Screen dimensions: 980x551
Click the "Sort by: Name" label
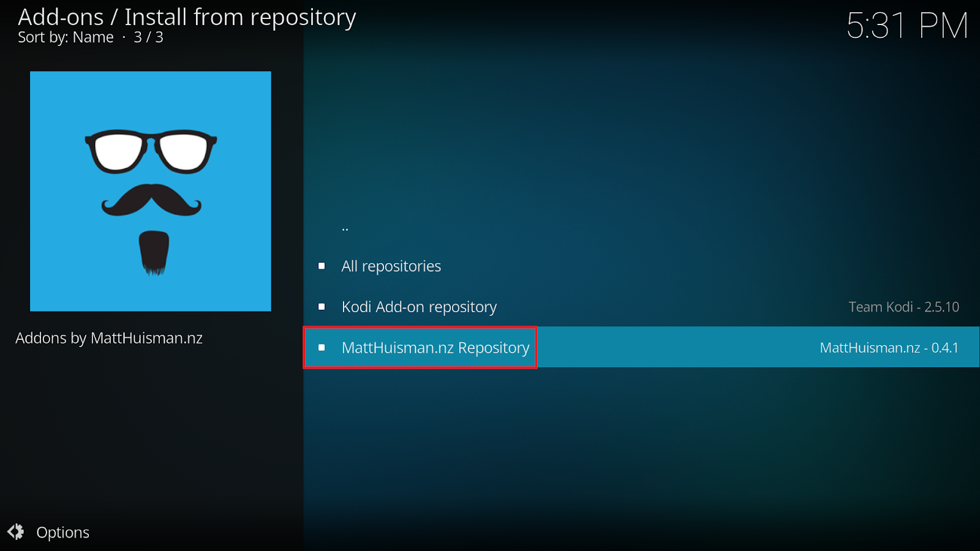(x=66, y=37)
